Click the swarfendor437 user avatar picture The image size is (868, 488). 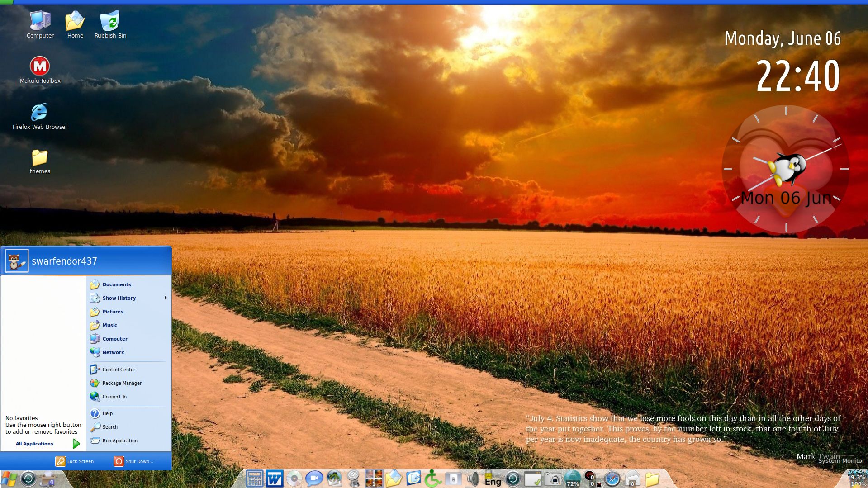pyautogui.click(x=17, y=261)
